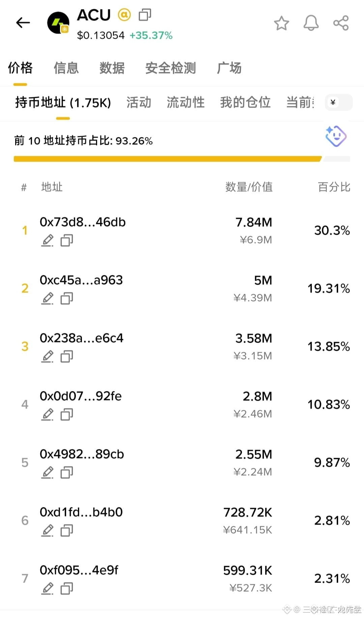This screenshot has height=618, width=364.
Task: Copy address 0xf095...4e9f
Action: pyautogui.click(x=67, y=588)
